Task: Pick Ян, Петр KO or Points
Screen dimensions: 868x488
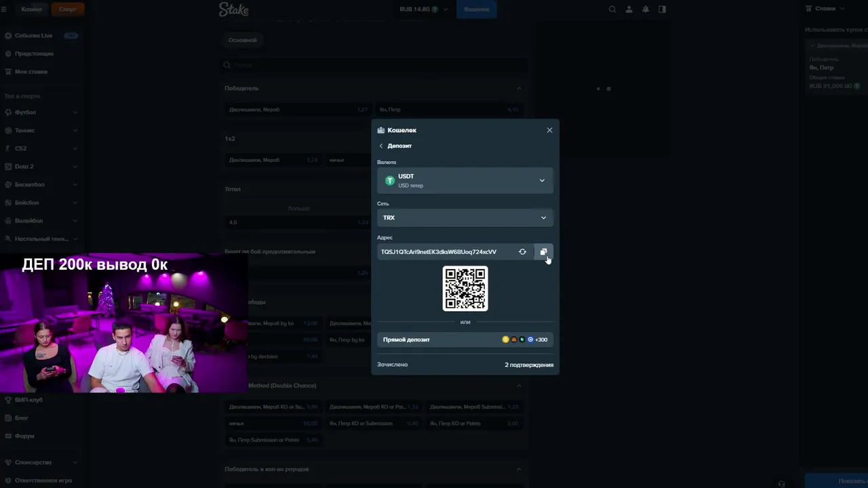Action: [x=474, y=424]
